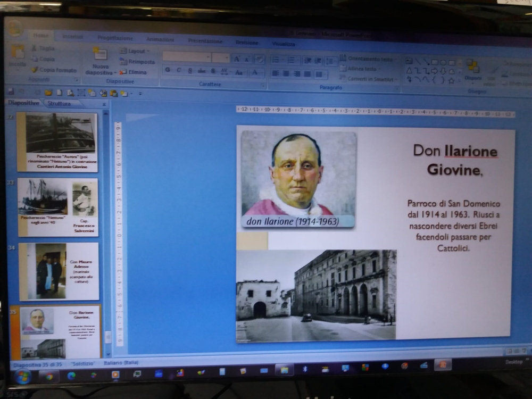Center text in Paragrafo group

click(286, 73)
